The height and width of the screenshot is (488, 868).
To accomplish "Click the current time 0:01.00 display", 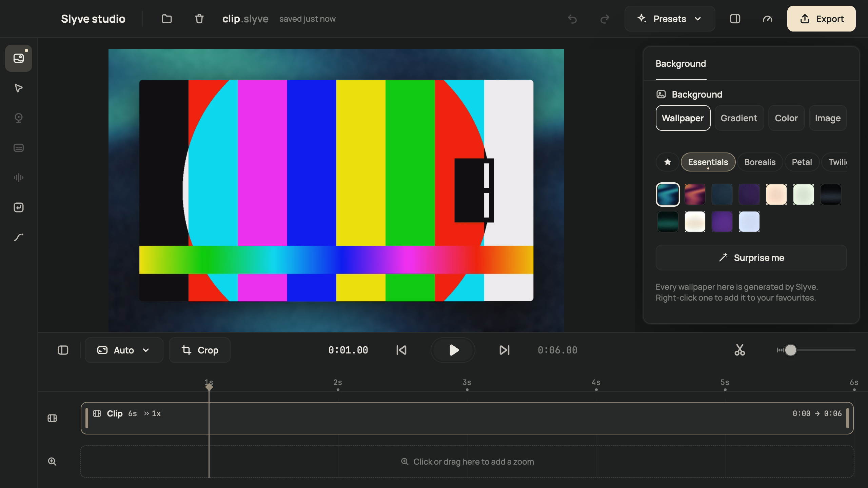I will [348, 350].
